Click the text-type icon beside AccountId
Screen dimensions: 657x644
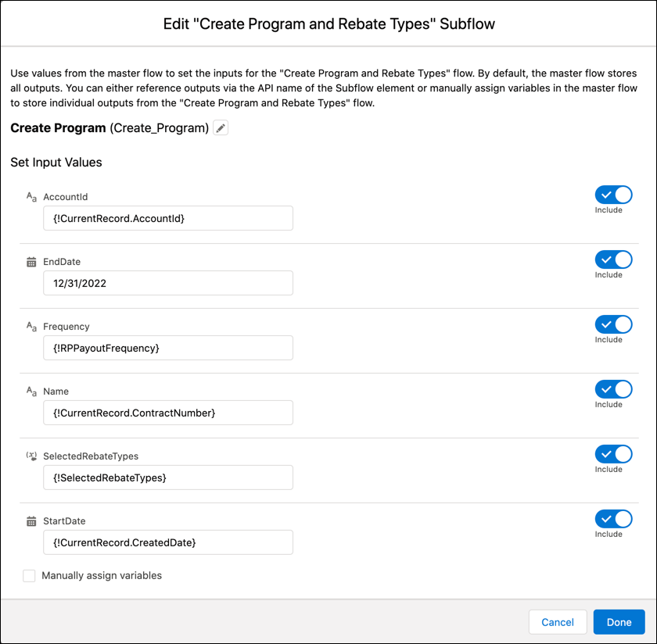(30, 196)
